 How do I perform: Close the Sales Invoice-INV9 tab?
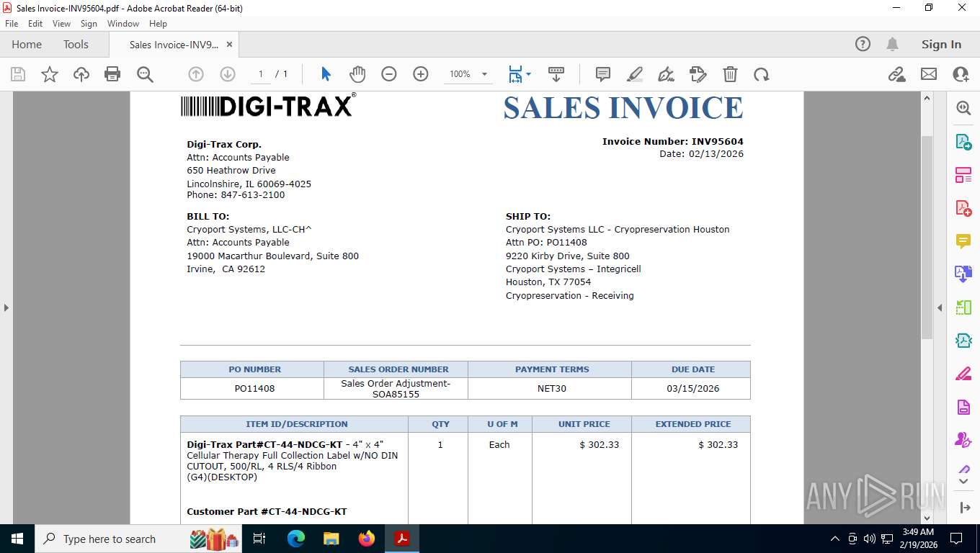229,44
